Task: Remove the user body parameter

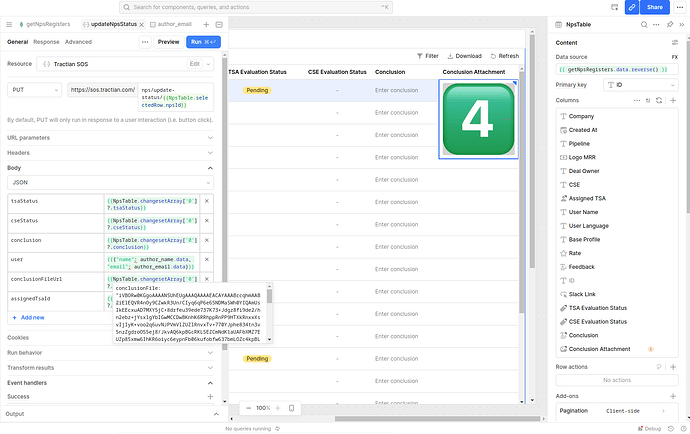Action: [x=207, y=260]
